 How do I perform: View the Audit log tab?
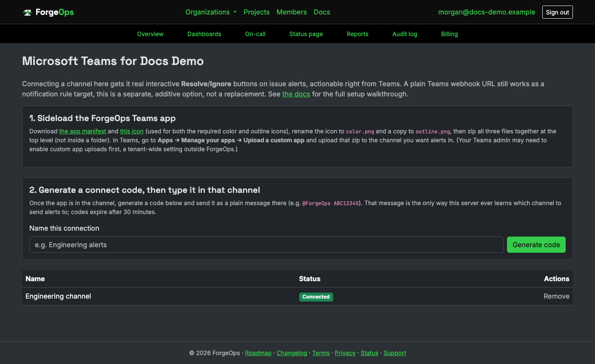[405, 34]
